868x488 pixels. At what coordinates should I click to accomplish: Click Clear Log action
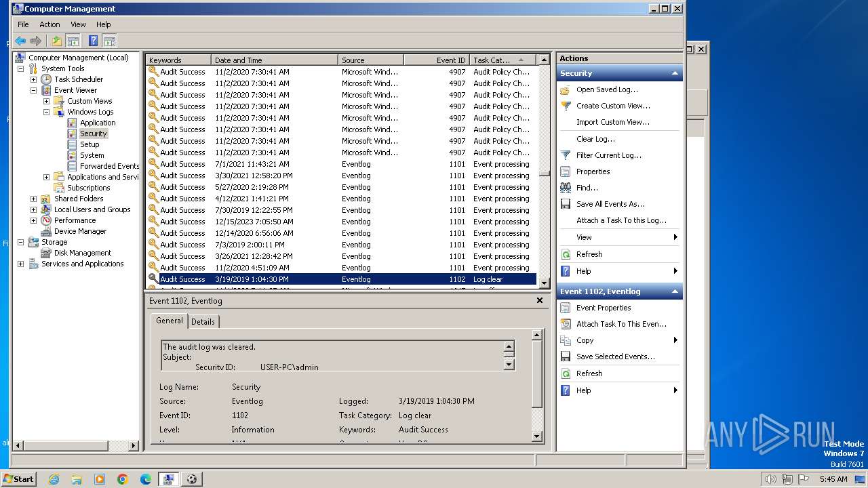[x=595, y=139]
